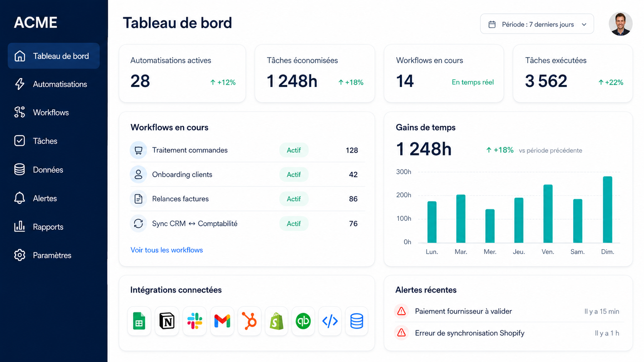Click the vs période précédente text
Image resolution: width=644 pixels, height=362 pixels.
tap(550, 150)
